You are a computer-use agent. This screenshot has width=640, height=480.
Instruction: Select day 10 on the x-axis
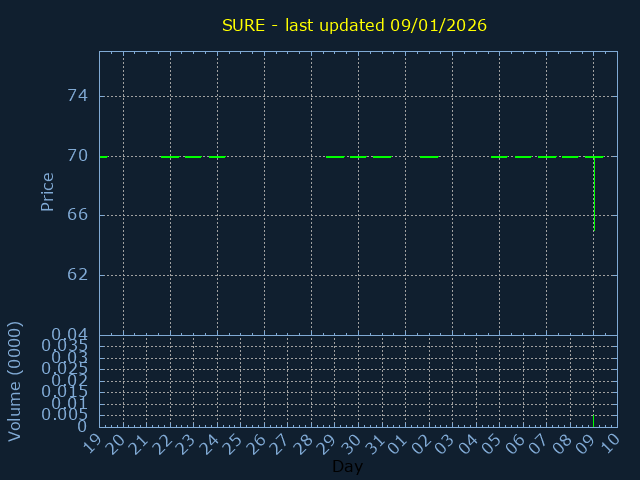point(611,443)
